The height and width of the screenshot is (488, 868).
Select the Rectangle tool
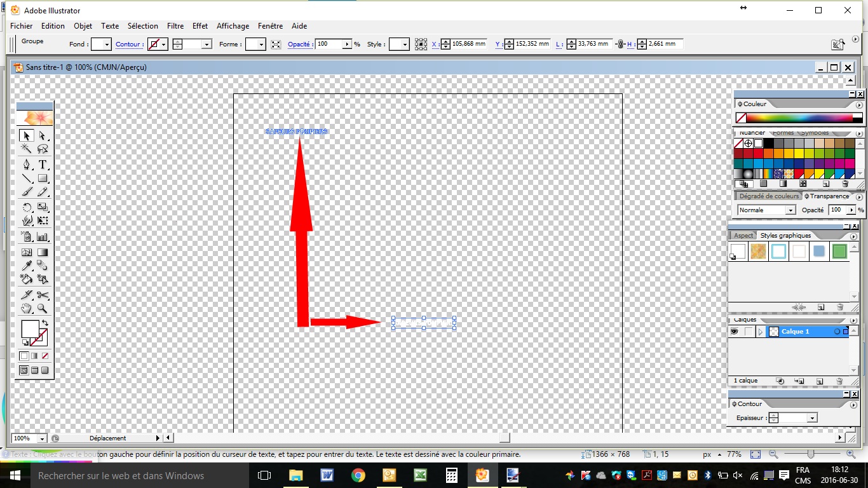coord(43,179)
